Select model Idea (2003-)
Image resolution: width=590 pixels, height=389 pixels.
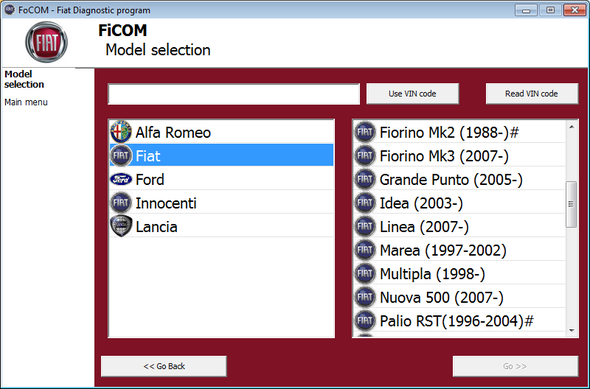click(459, 203)
